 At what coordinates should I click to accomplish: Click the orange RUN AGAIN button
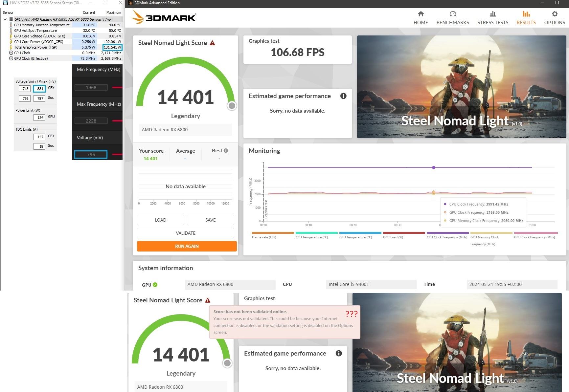(187, 246)
